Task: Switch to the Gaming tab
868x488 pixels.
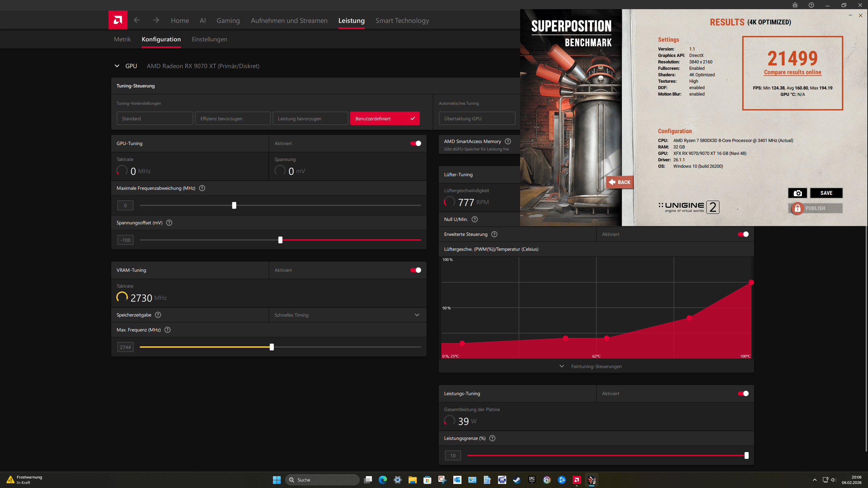Action: (x=228, y=21)
